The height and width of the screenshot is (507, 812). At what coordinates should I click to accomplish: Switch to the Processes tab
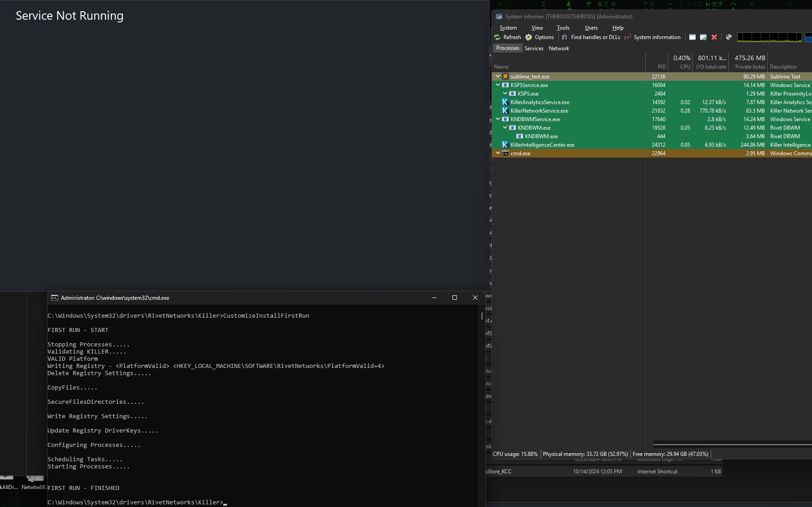(x=508, y=48)
